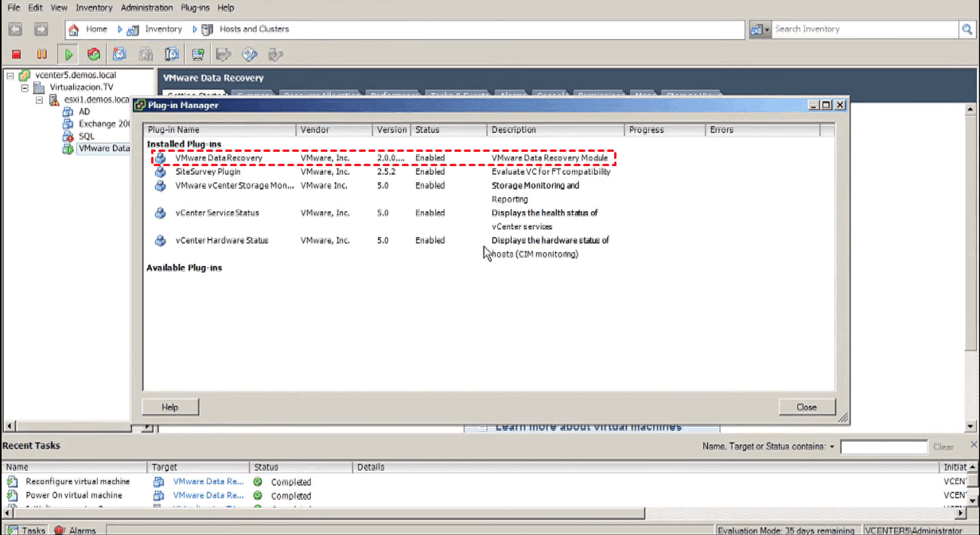Click Close button in Plug-in Manager
This screenshot has height=535, width=980.
(807, 407)
